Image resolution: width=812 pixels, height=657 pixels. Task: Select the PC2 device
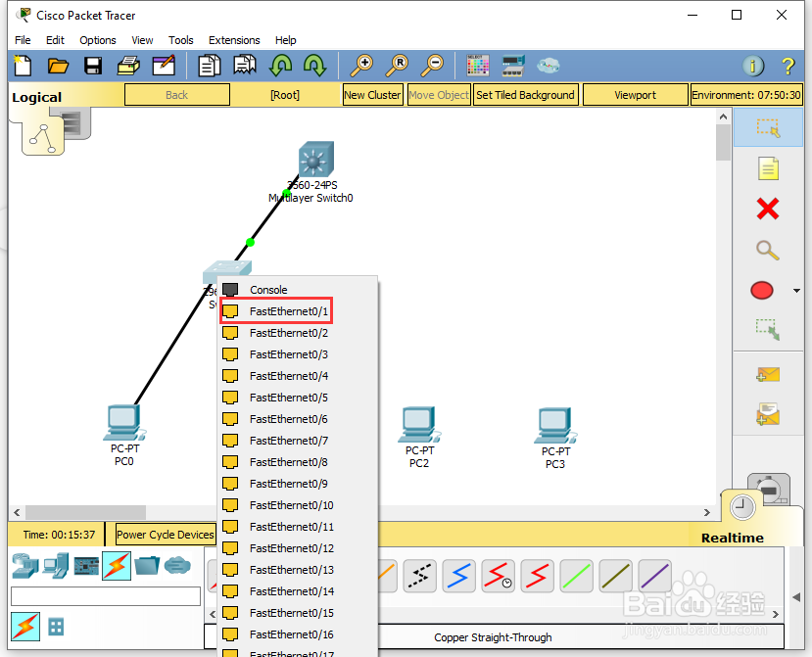coord(419,425)
